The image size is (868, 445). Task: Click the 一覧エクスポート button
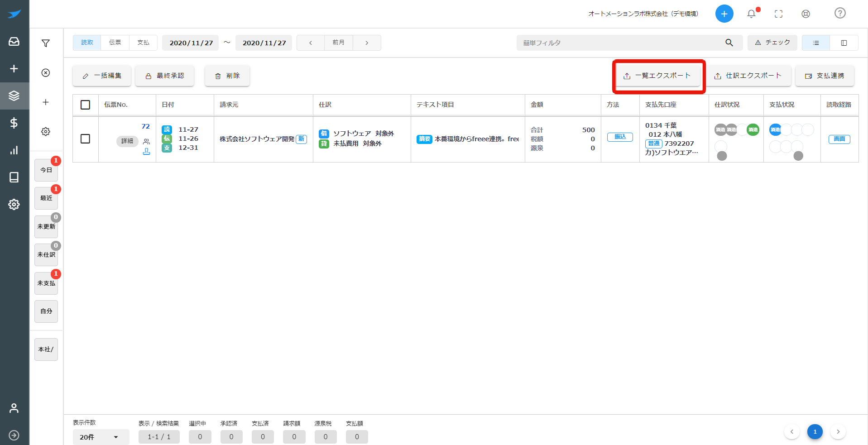(x=658, y=76)
